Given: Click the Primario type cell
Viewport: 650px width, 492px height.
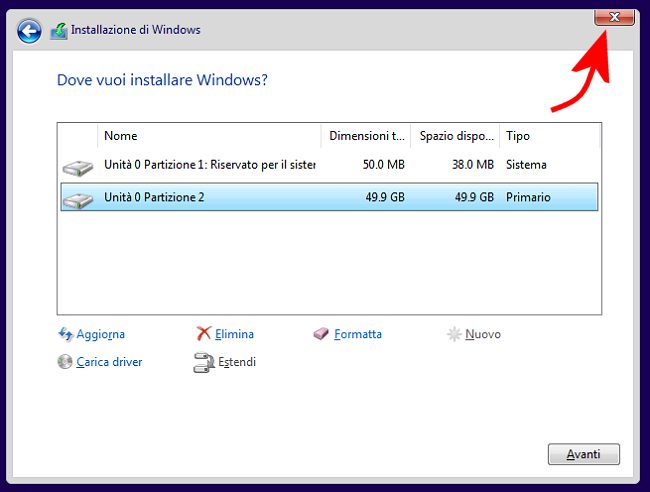Looking at the screenshot, I should point(528,197).
